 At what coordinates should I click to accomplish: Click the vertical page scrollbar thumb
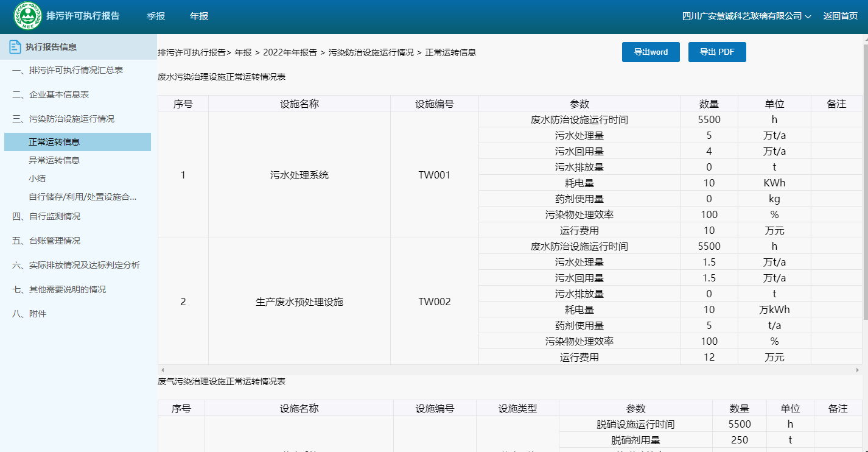coord(865,183)
